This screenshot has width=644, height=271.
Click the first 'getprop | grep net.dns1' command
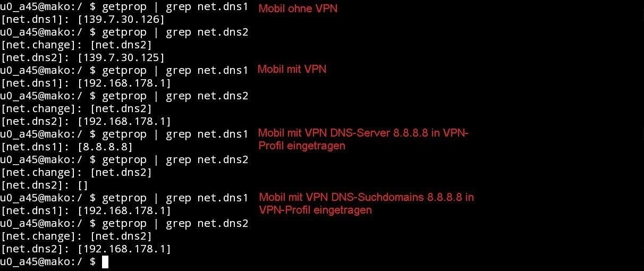click(175, 7)
